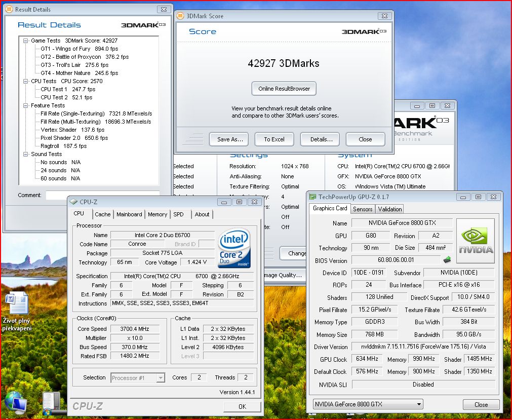
Task: Click the NVIDIA SLI Disabled field
Action: [423, 385]
